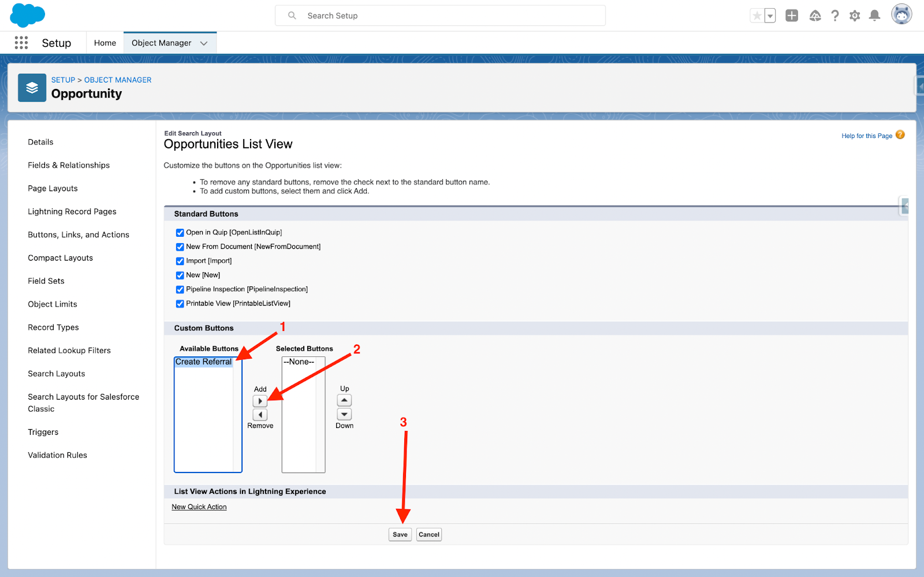924x577 pixels.
Task: Move selected button Up
Action: coord(344,400)
